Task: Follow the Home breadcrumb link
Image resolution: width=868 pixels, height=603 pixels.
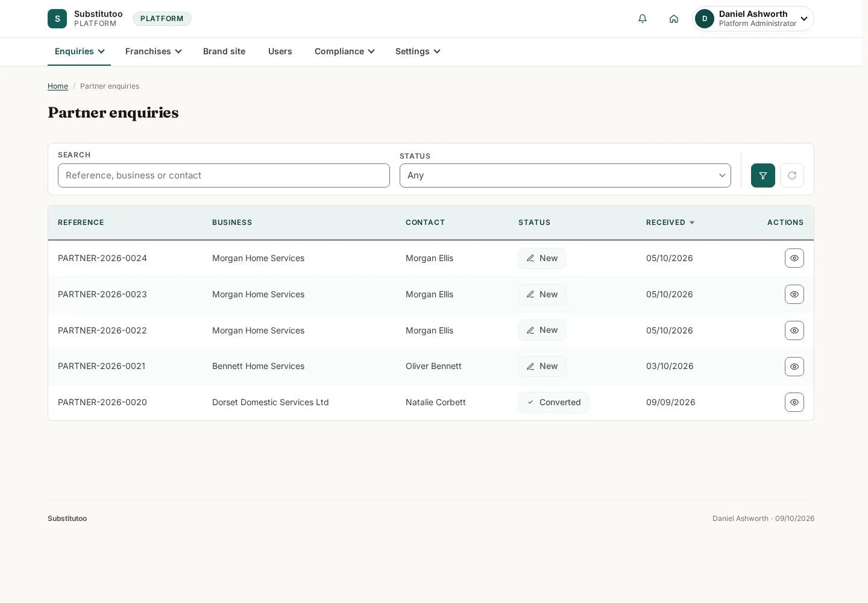Action: tap(58, 86)
